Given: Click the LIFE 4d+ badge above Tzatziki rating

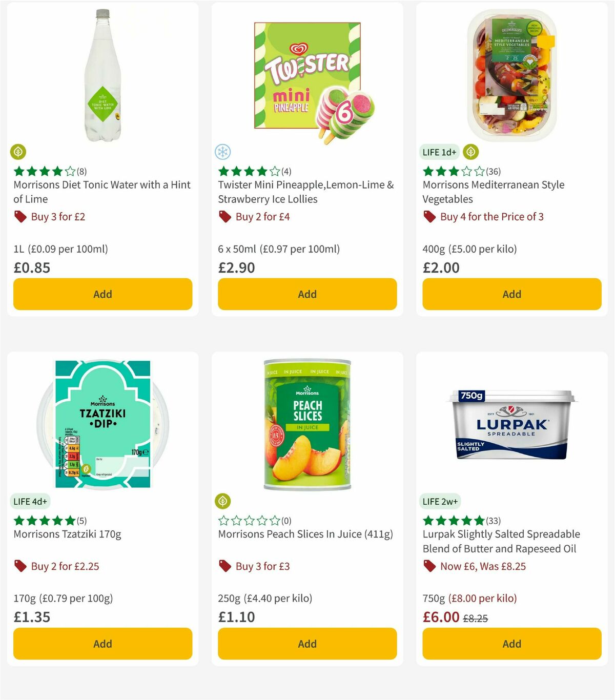Looking at the screenshot, I should click(x=30, y=501).
